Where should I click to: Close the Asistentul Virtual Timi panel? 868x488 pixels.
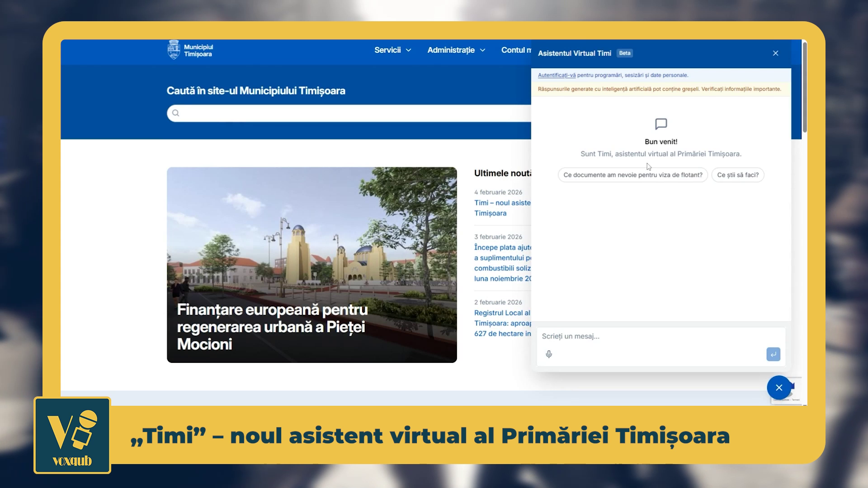[x=775, y=53]
